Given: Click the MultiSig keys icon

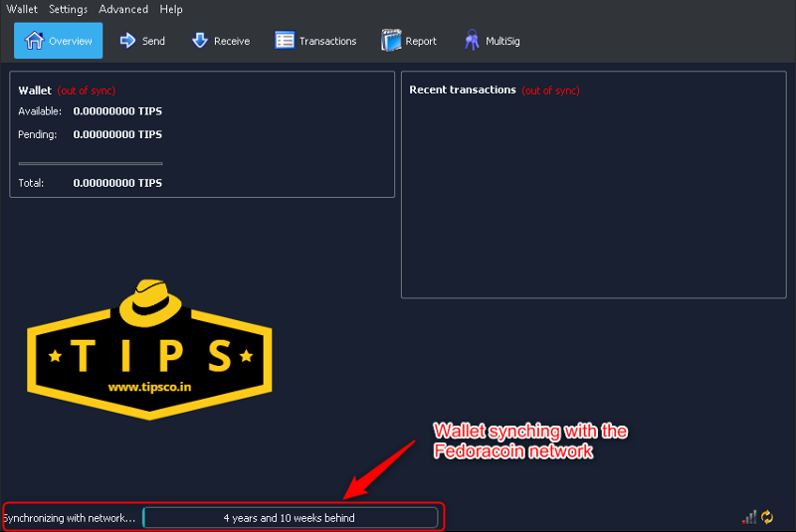Looking at the screenshot, I should (x=472, y=40).
